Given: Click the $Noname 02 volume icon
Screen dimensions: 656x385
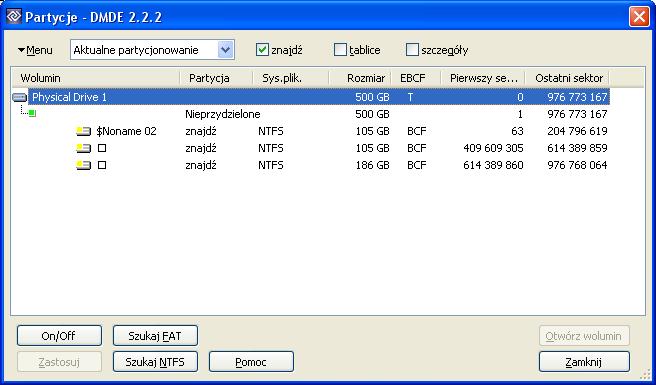Looking at the screenshot, I should (x=83, y=131).
